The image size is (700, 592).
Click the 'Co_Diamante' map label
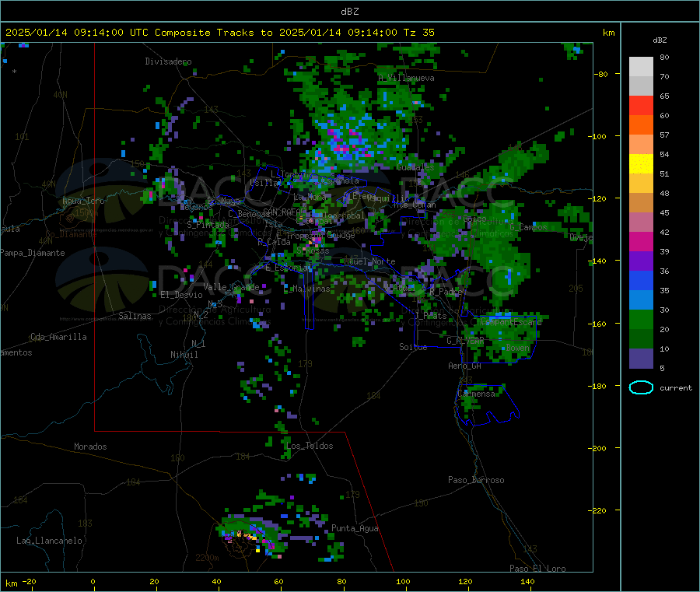pos(71,234)
